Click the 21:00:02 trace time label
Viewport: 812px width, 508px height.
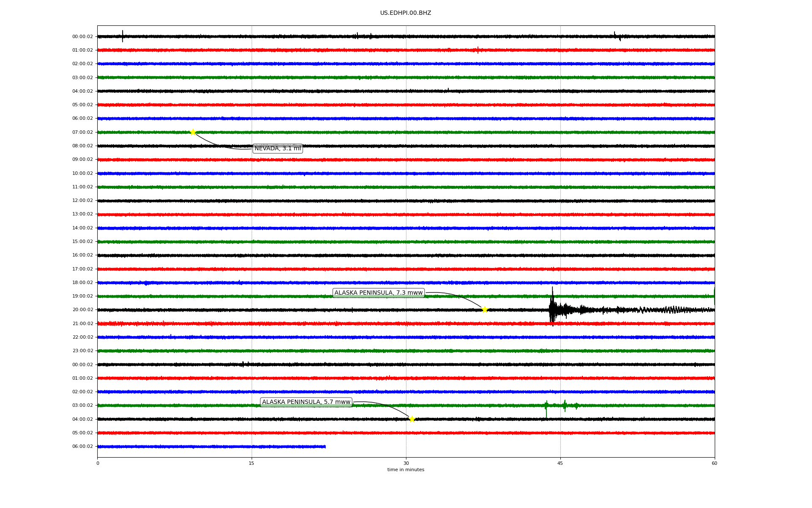pyautogui.click(x=82, y=324)
